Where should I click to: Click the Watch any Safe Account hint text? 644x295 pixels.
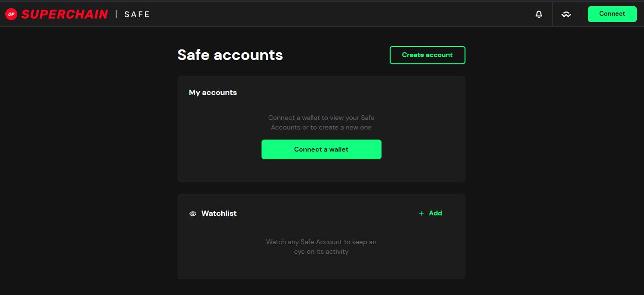(321, 247)
